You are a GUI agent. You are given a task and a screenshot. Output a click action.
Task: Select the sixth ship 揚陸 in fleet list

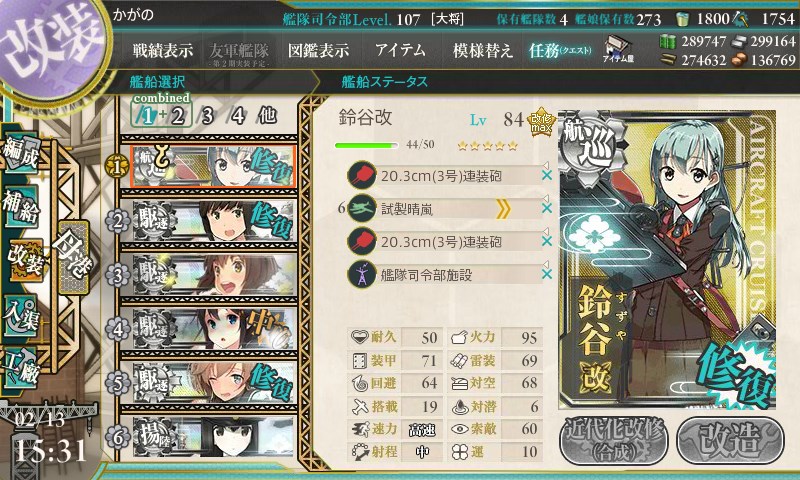pos(214,437)
